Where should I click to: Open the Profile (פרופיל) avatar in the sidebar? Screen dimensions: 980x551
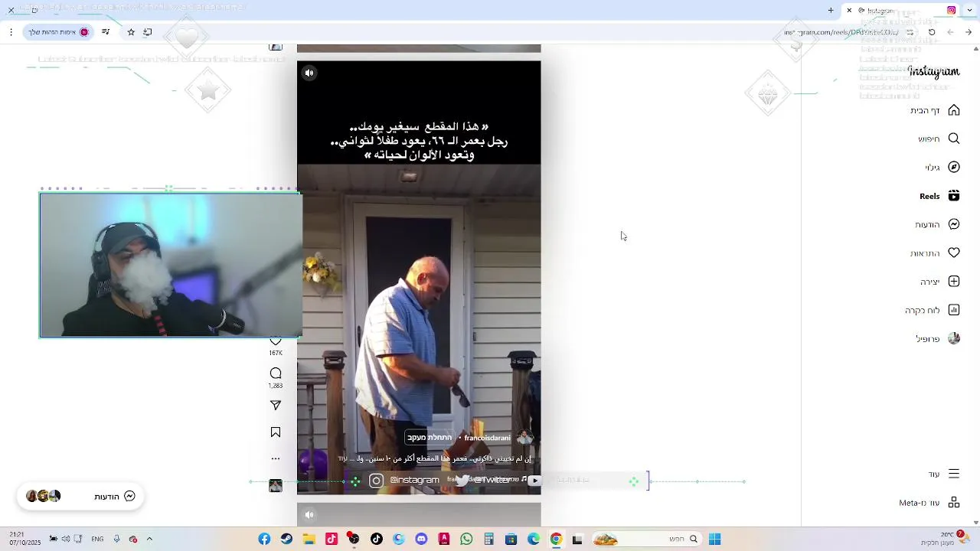pyautogui.click(x=954, y=338)
